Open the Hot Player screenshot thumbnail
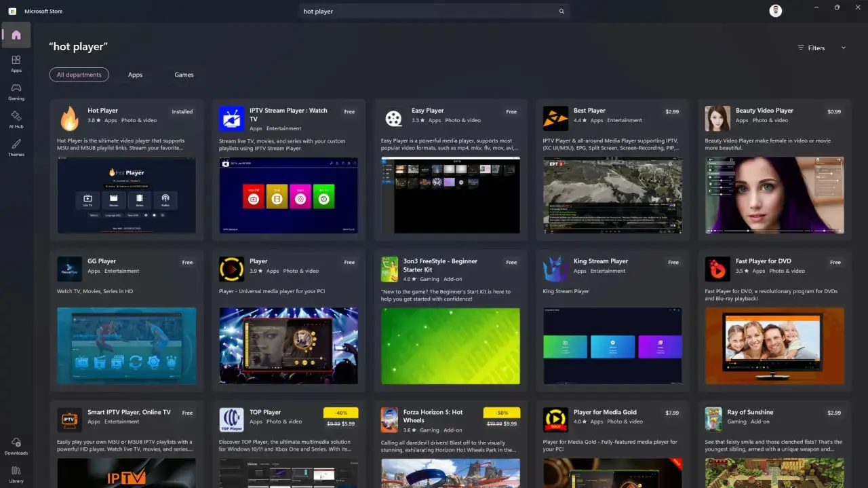 [126, 195]
